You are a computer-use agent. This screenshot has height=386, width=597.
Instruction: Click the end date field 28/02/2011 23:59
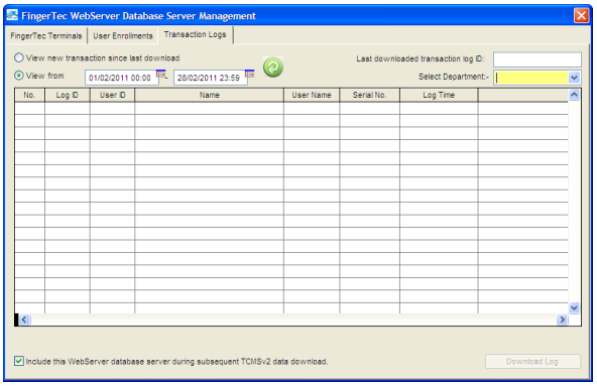(209, 78)
